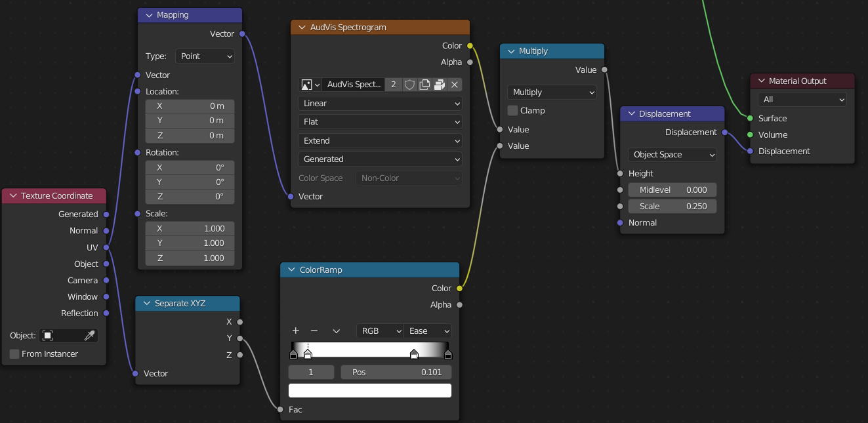Collapse the Material Output node chevron
Image resolution: width=868 pixels, height=423 pixels.
pyautogui.click(x=761, y=81)
